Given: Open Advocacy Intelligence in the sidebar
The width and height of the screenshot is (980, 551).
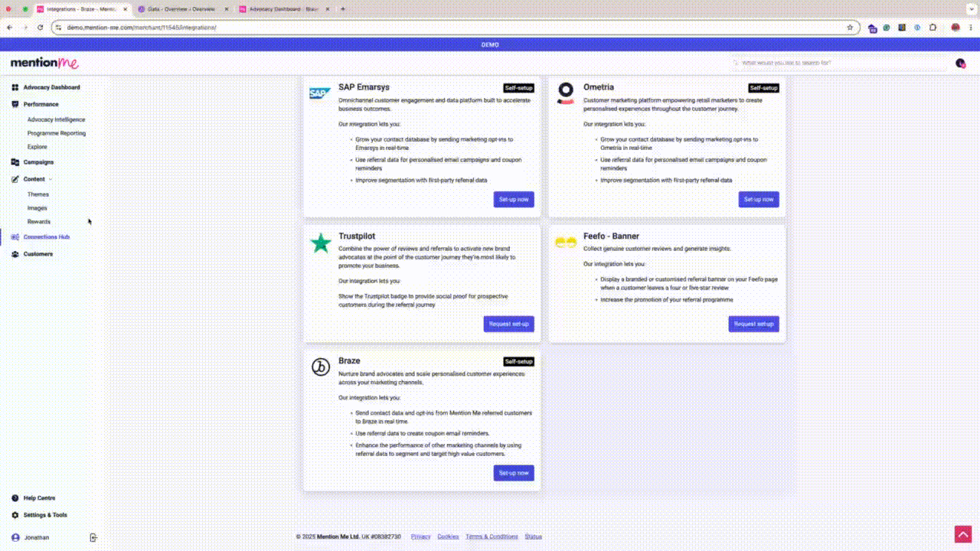Looking at the screenshot, I should point(56,120).
